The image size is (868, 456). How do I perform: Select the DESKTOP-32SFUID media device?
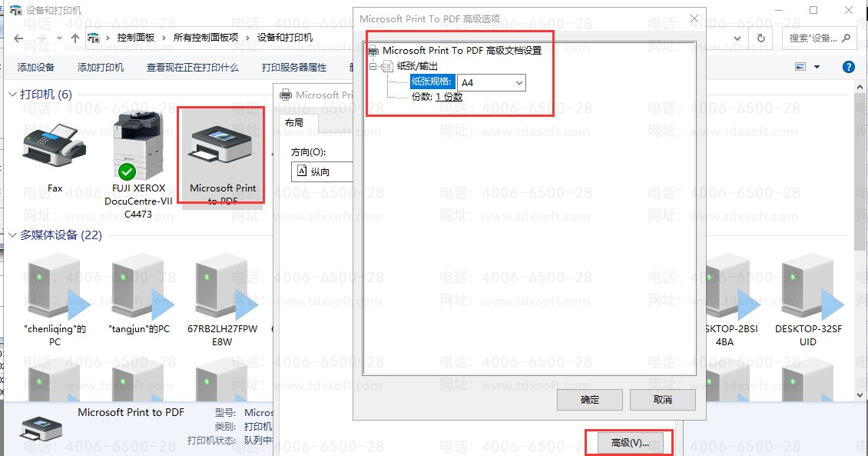[x=807, y=288]
